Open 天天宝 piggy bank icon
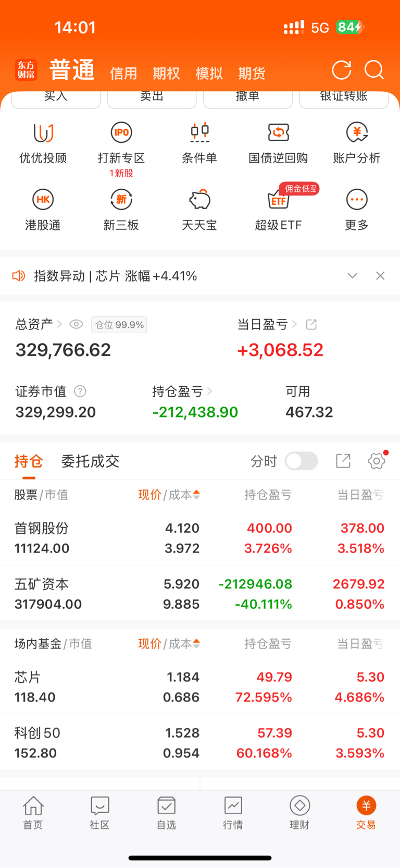 click(199, 199)
